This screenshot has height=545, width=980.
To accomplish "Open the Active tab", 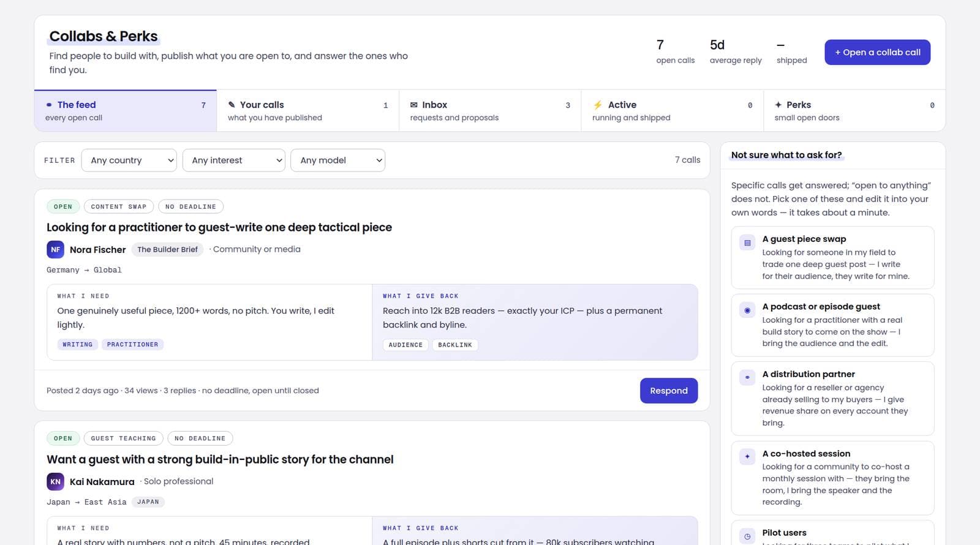I will (672, 111).
